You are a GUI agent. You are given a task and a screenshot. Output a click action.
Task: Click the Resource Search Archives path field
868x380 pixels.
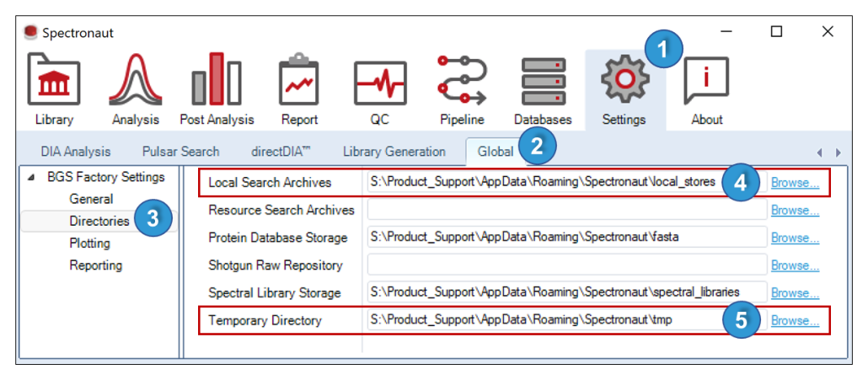[x=567, y=210]
